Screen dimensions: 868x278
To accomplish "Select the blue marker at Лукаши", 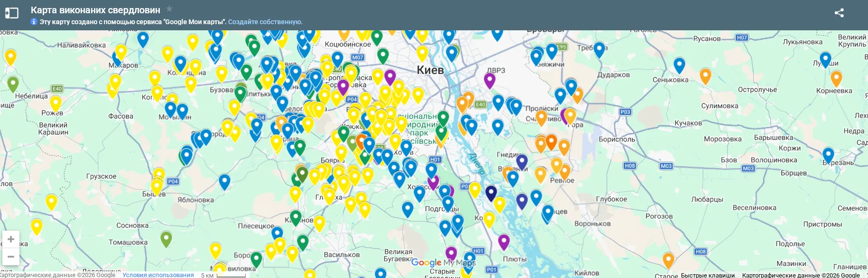I will 825,60.
